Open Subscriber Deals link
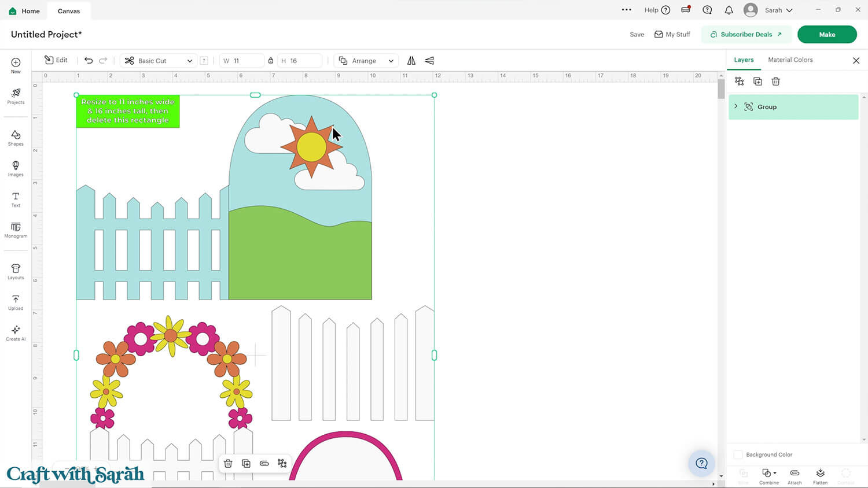 pyautogui.click(x=745, y=35)
